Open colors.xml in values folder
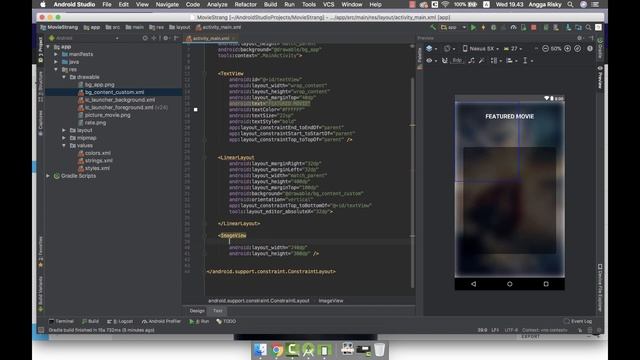Viewport: 640px width, 360px height. (98, 153)
